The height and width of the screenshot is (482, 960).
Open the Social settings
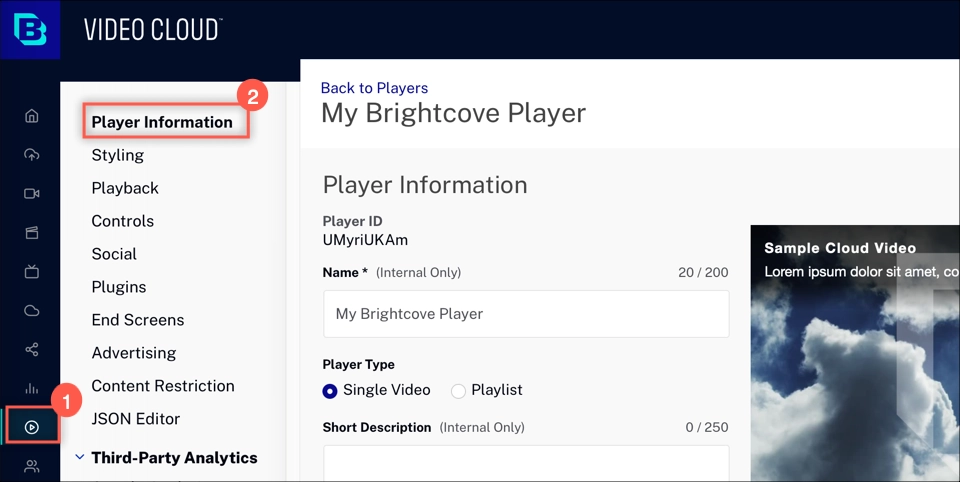pyautogui.click(x=114, y=254)
